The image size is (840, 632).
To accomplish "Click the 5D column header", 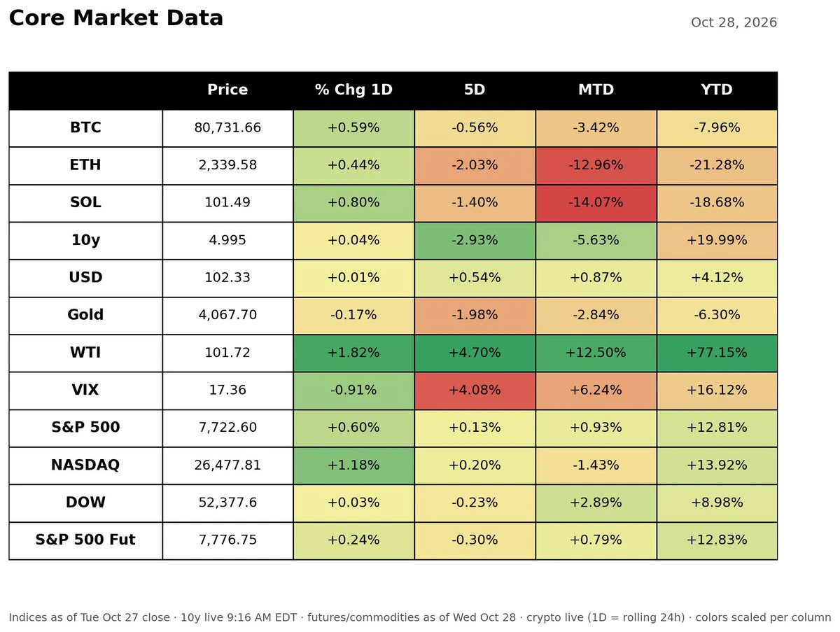I will pos(475,90).
